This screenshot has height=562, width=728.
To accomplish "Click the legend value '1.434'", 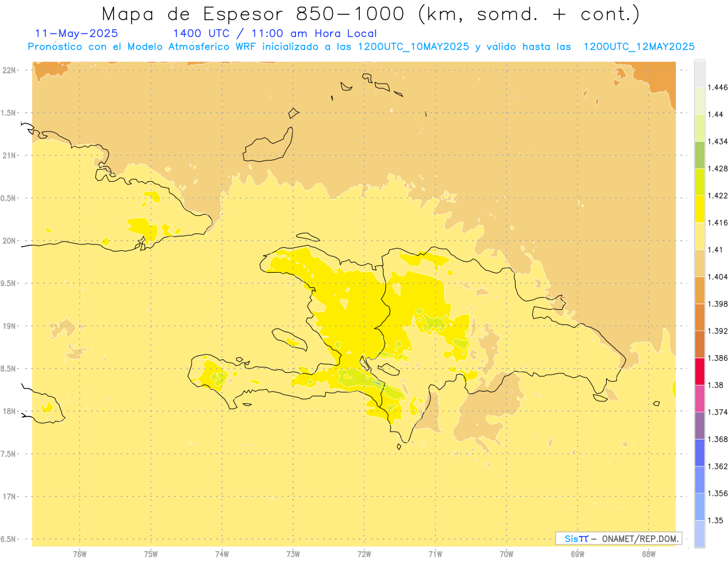I will pos(718,141).
